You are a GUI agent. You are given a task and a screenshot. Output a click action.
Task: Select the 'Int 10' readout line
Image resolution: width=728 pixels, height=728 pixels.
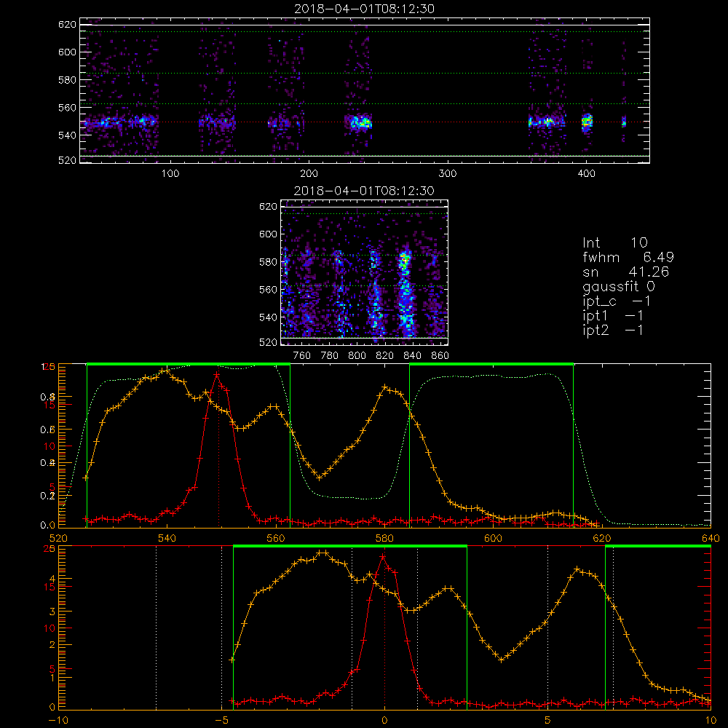[614, 242]
